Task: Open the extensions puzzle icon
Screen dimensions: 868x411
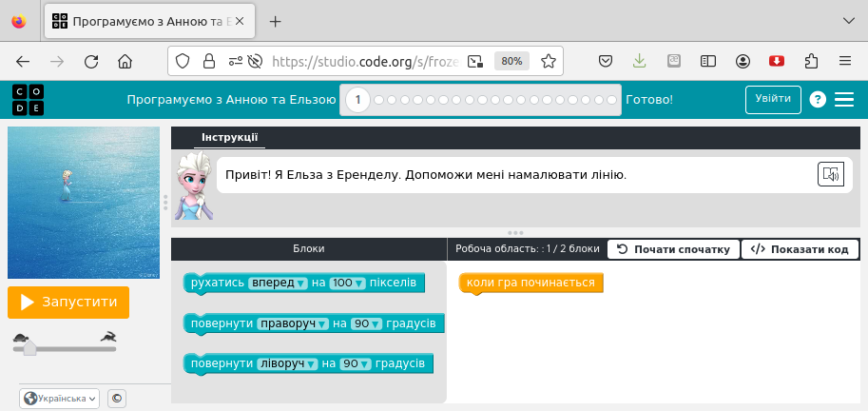Action: pos(811,61)
